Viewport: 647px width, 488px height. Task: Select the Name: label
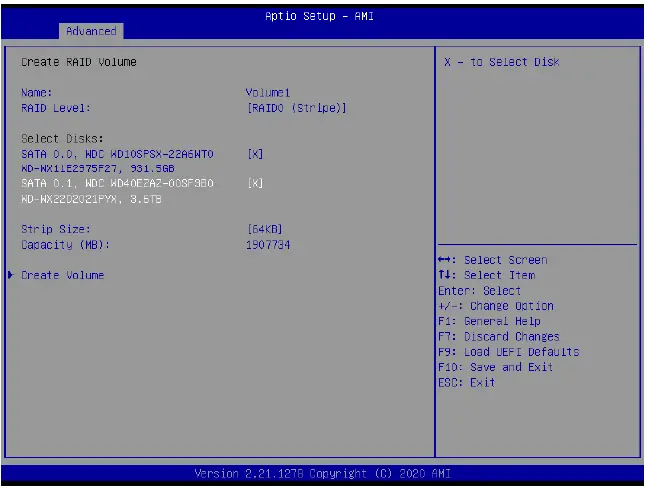click(37, 92)
